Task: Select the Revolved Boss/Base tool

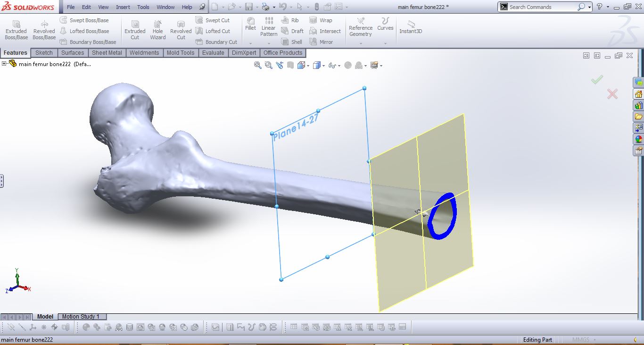Action: (x=44, y=30)
